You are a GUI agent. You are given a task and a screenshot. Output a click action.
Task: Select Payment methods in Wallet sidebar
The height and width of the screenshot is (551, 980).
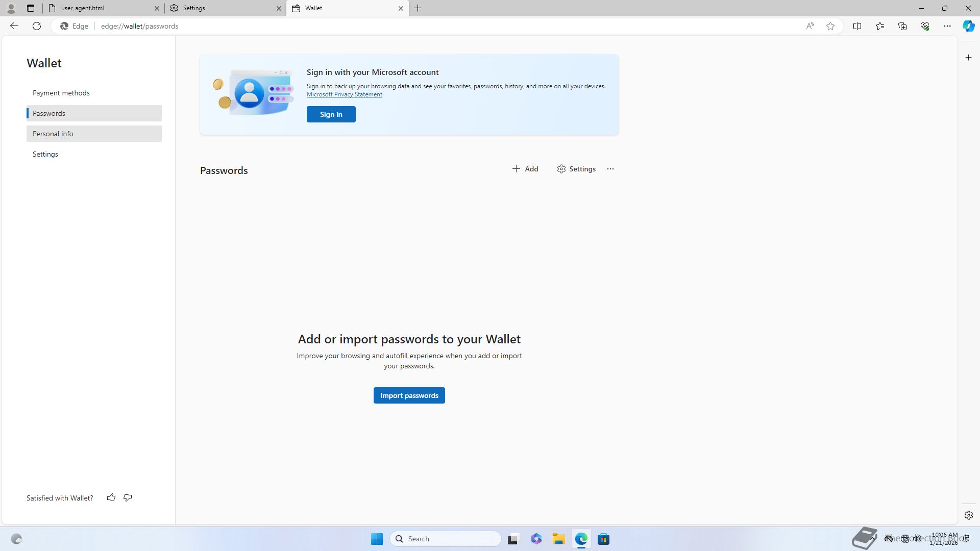(61, 93)
